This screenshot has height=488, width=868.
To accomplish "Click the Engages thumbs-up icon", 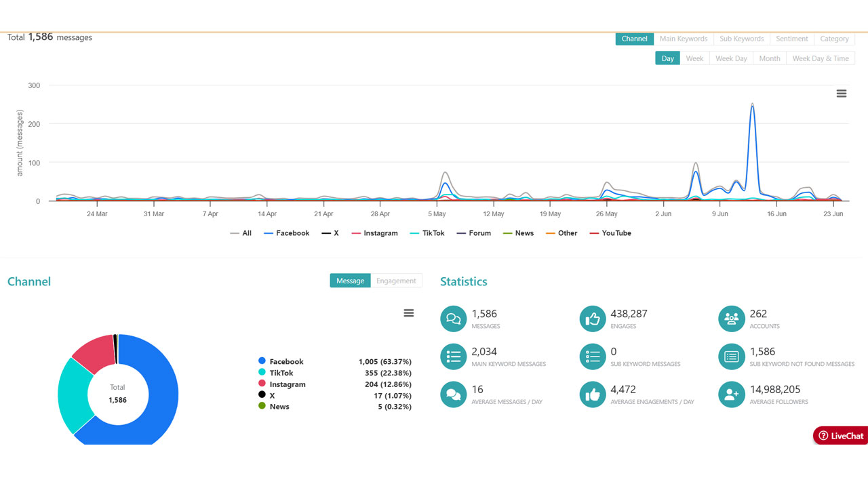I will (x=593, y=319).
